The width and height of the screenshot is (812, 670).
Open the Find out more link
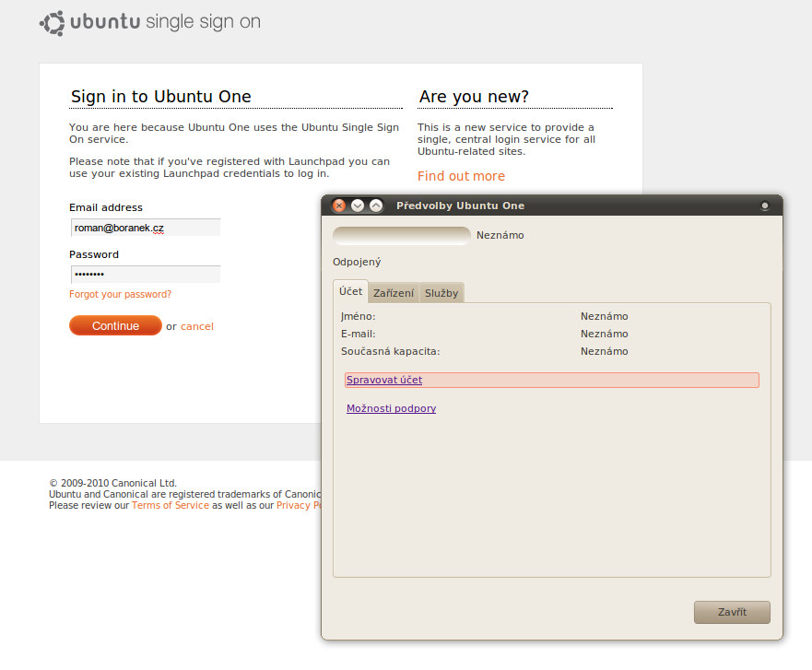(461, 176)
